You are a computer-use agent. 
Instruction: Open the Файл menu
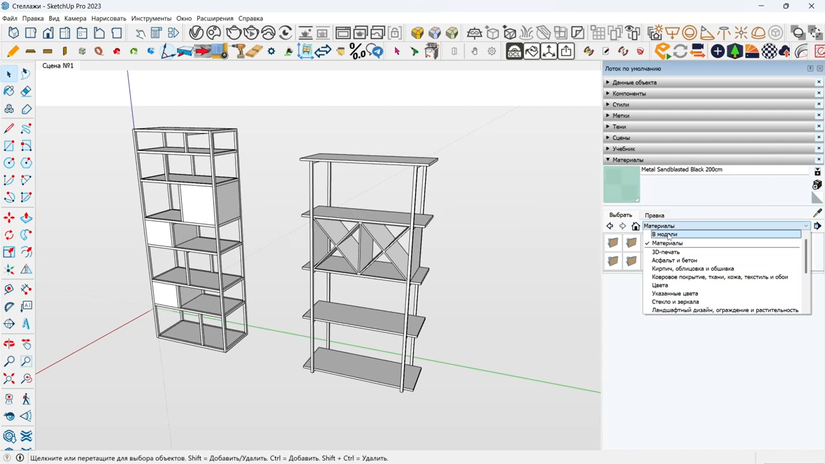tap(9, 18)
